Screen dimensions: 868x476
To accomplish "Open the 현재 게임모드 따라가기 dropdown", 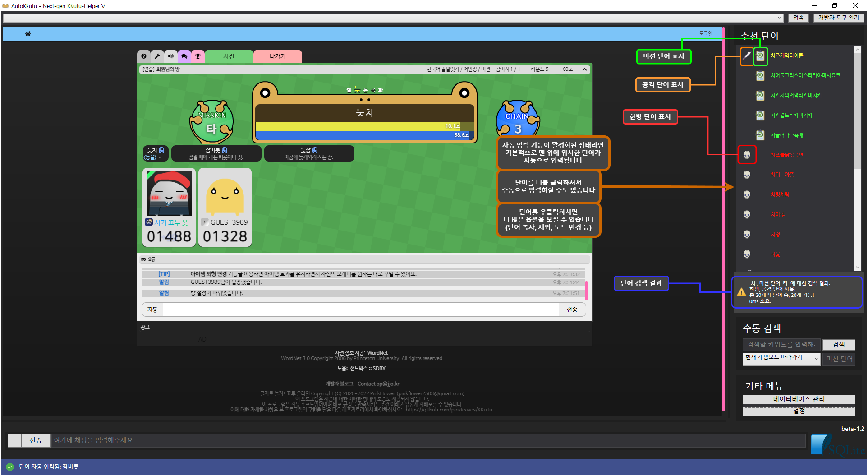I will [x=781, y=359].
